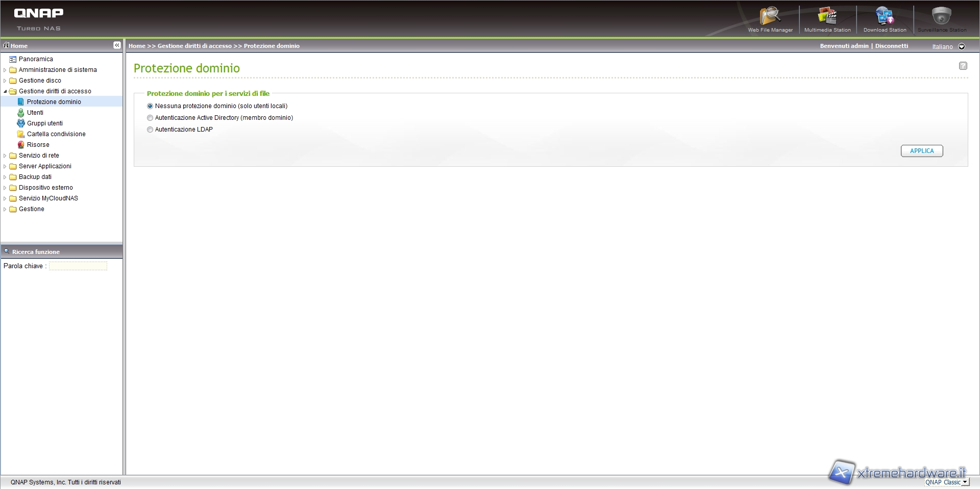Click the Parola chiave search field
Image resolution: width=980 pixels, height=489 pixels.
(78, 266)
